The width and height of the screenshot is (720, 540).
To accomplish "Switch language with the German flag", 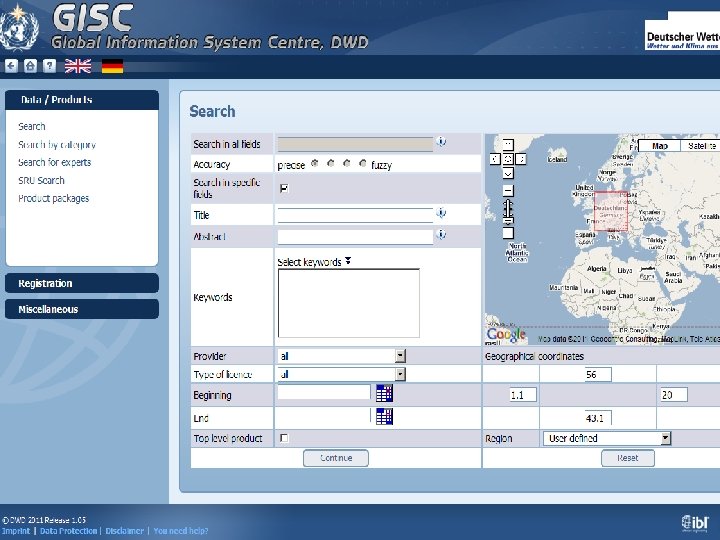I will 112,66.
